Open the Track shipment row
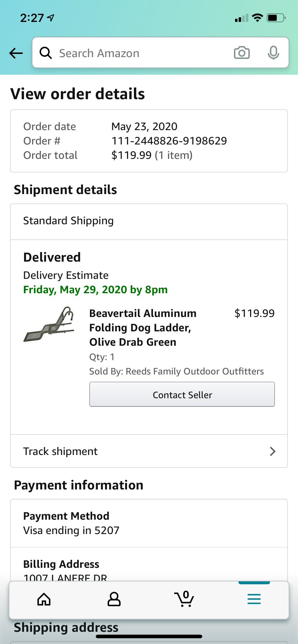 coord(149,451)
